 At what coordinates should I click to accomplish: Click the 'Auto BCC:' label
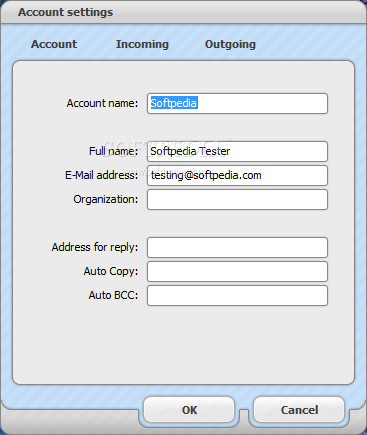[113, 295]
